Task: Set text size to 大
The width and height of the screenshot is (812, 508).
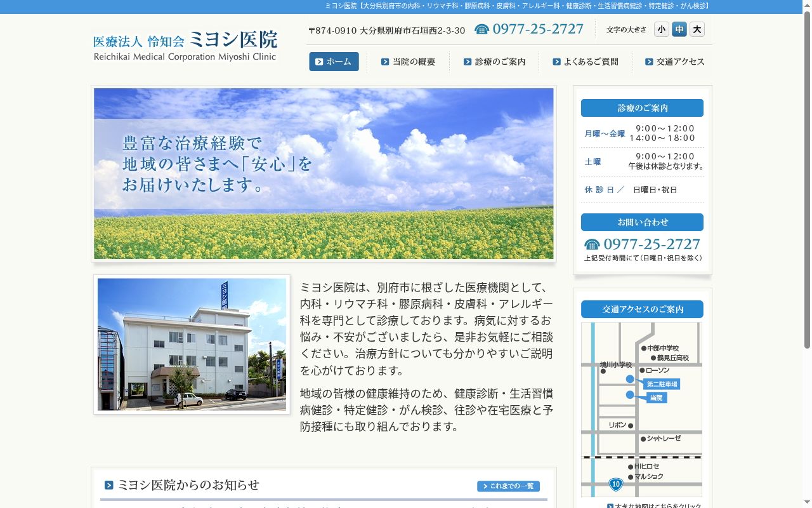Action: (x=697, y=29)
